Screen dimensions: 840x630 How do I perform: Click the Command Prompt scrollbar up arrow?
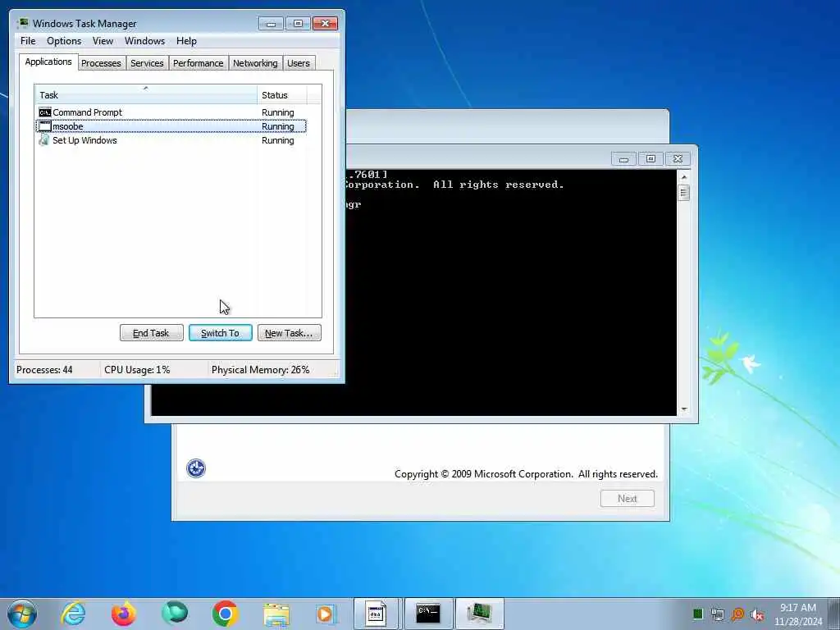click(683, 176)
